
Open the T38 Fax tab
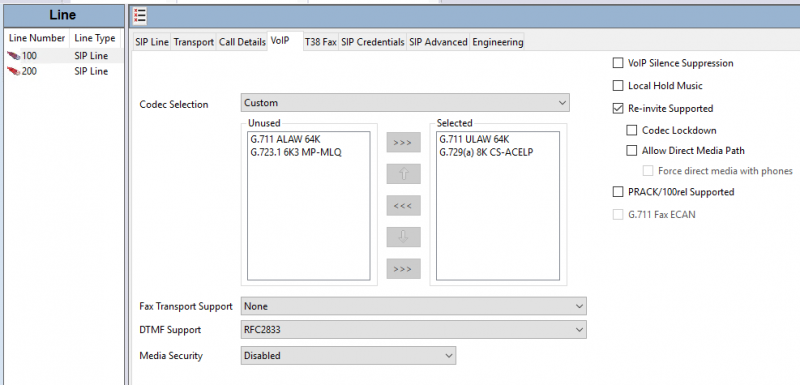(320, 42)
